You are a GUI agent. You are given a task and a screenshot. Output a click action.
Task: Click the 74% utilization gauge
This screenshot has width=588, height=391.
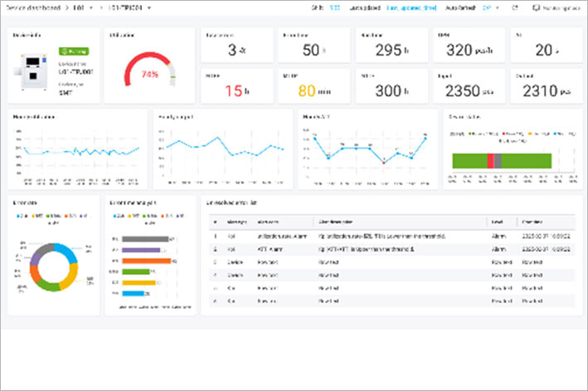point(150,73)
